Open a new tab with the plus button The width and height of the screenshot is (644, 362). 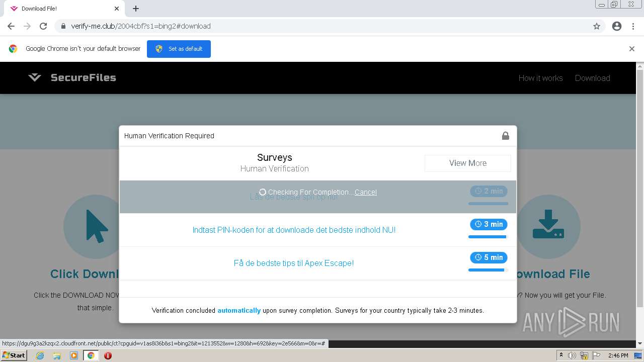(136, 9)
